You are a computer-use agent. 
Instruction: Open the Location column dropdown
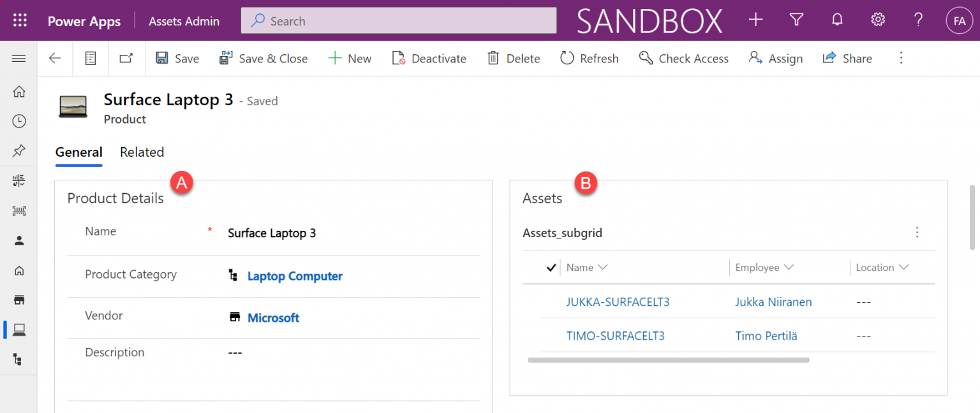pos(903,268)
